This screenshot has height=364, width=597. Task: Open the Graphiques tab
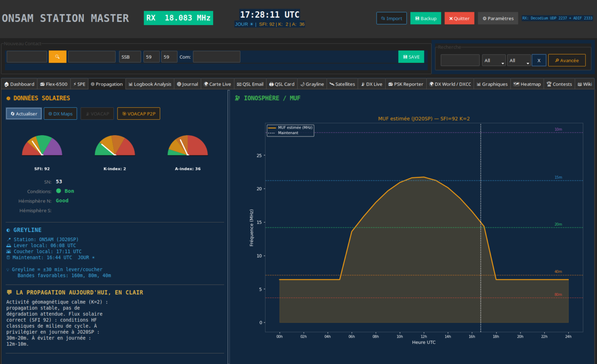click(492, 84)
